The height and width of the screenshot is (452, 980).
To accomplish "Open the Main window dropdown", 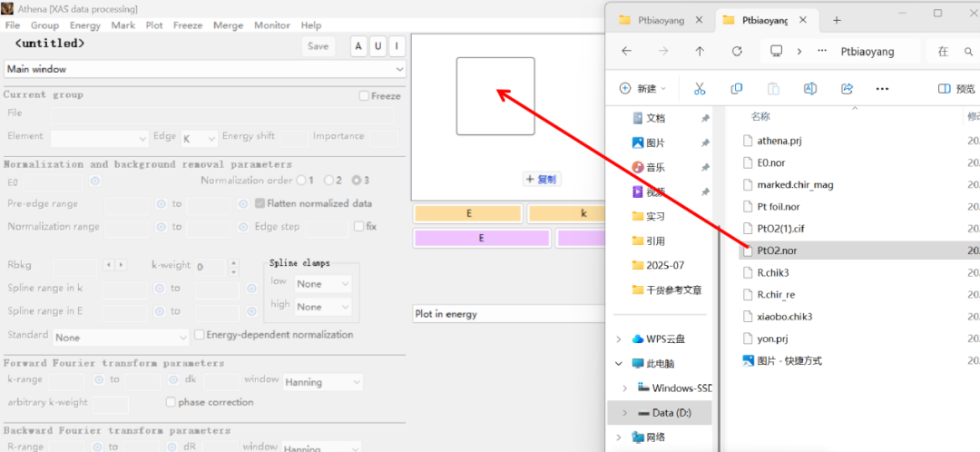I will point(205,69).
